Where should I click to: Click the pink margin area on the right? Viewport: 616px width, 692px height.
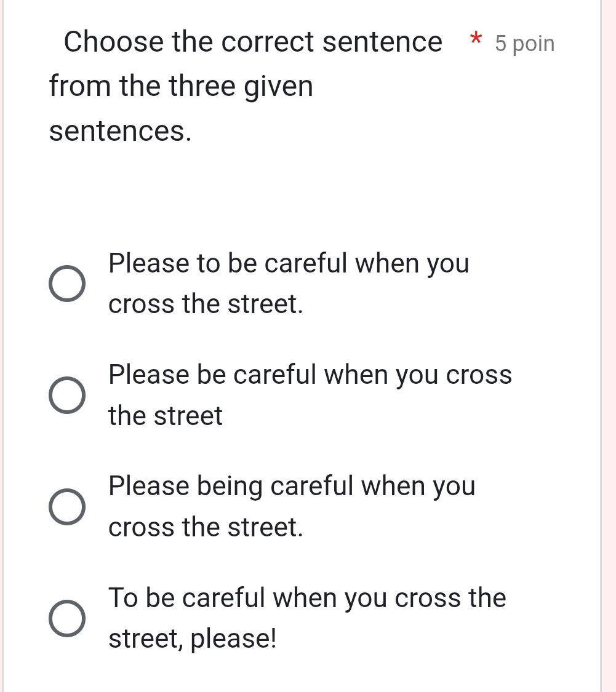(x=606, y=344)
